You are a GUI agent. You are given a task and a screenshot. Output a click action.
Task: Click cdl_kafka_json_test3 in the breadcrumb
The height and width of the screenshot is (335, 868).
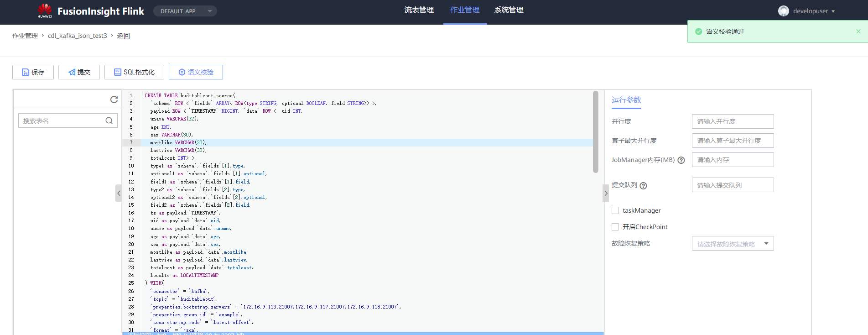(x=78, y=36)
